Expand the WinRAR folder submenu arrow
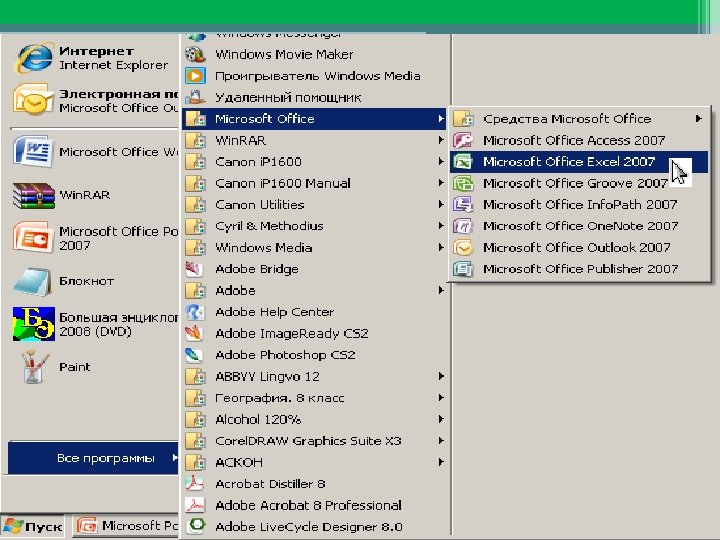Viewport: 720px width, 540px height. pos(441,140)
